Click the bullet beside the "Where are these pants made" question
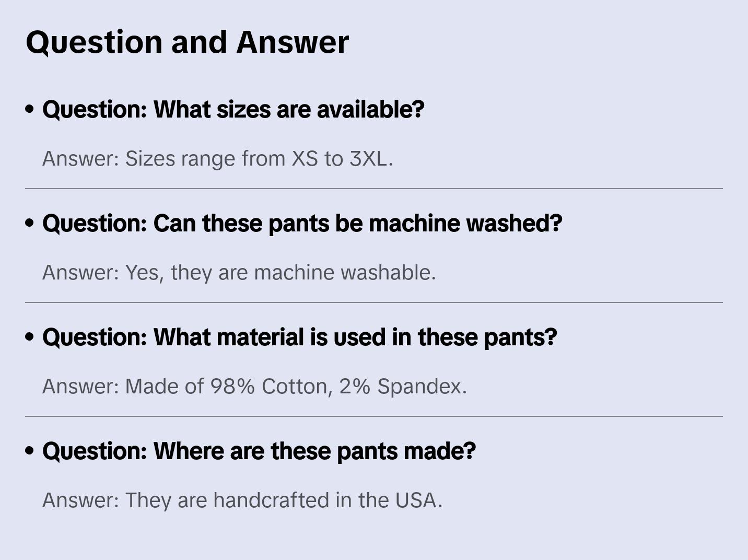 point(30,451)
